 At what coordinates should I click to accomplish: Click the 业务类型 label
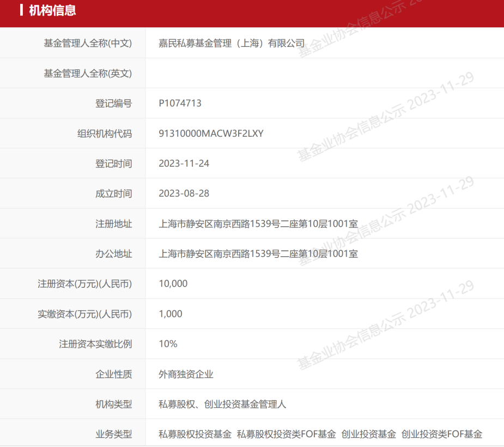click(x=113, y=434)
